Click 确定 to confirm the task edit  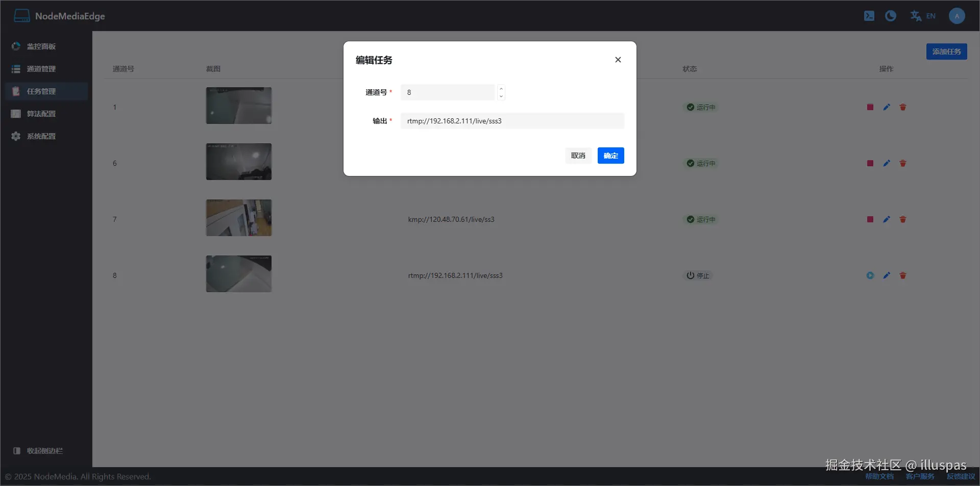[x=610, y=156]
